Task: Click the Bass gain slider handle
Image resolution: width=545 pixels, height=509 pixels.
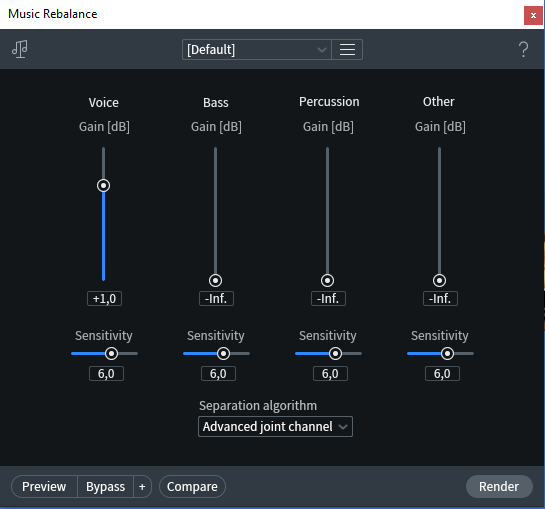Action: (x=215, y=280)
